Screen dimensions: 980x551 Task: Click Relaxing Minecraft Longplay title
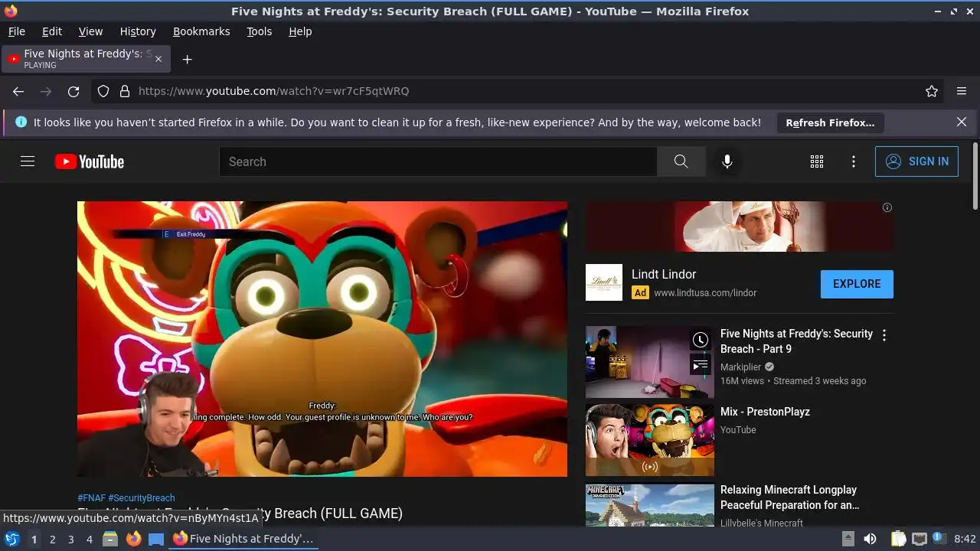click(789, 497)
